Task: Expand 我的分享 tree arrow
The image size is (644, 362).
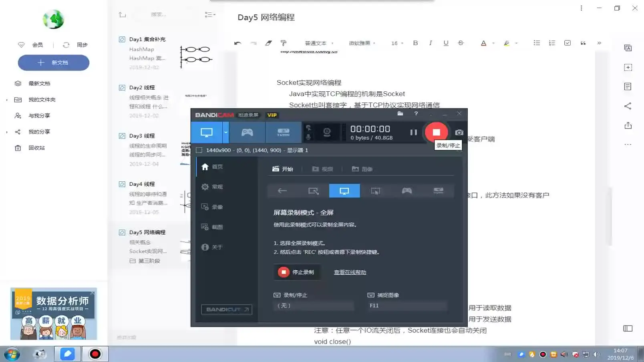Action: click(x=7, y=132)
